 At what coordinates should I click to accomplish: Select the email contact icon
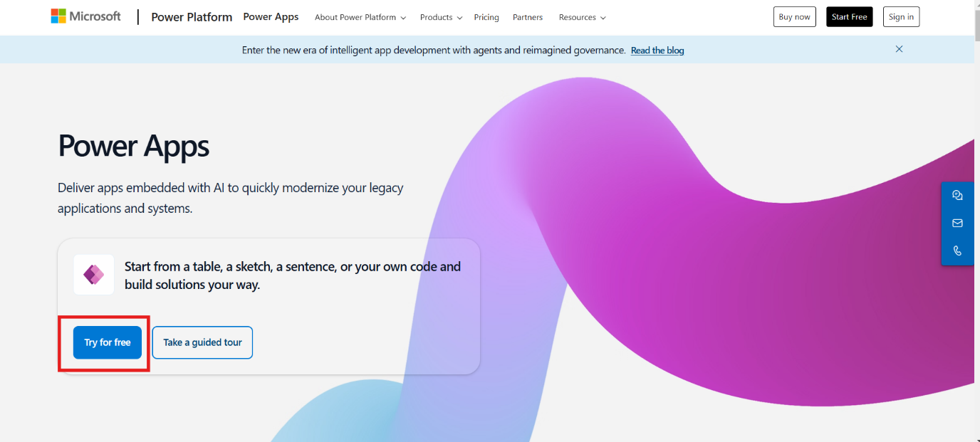[957, 223]
